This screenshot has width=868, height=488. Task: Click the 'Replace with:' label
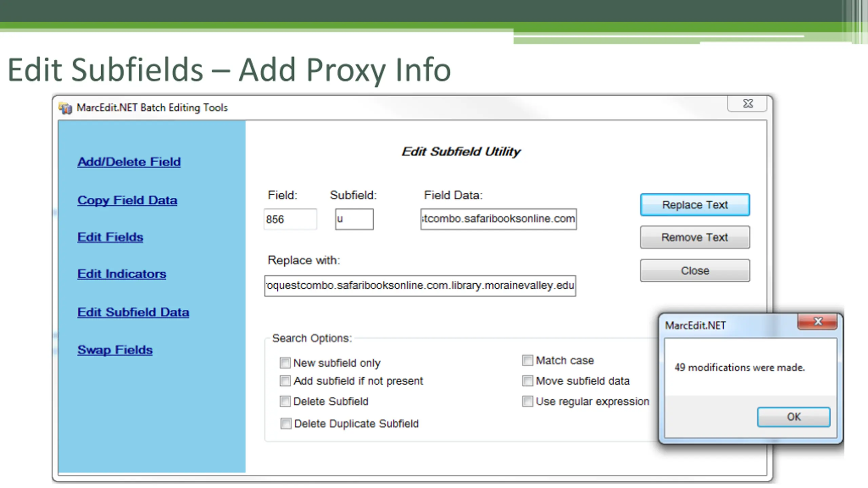tap(304, 260)
